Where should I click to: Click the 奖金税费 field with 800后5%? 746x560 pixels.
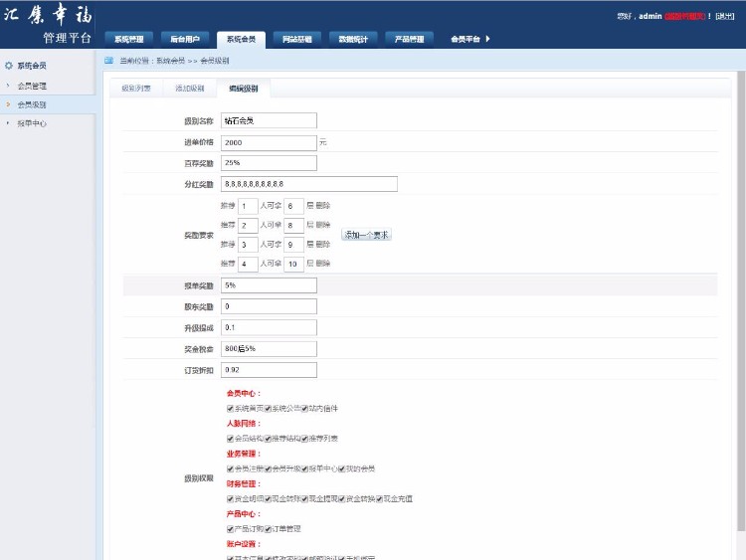(x=269, y=349)
